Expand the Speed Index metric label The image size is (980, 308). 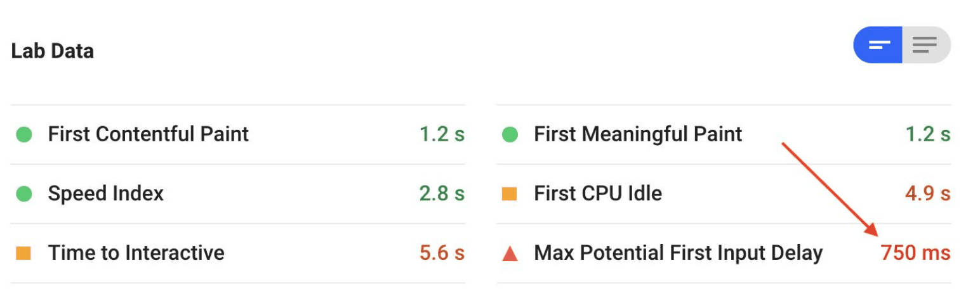click(x=106, y=193)
